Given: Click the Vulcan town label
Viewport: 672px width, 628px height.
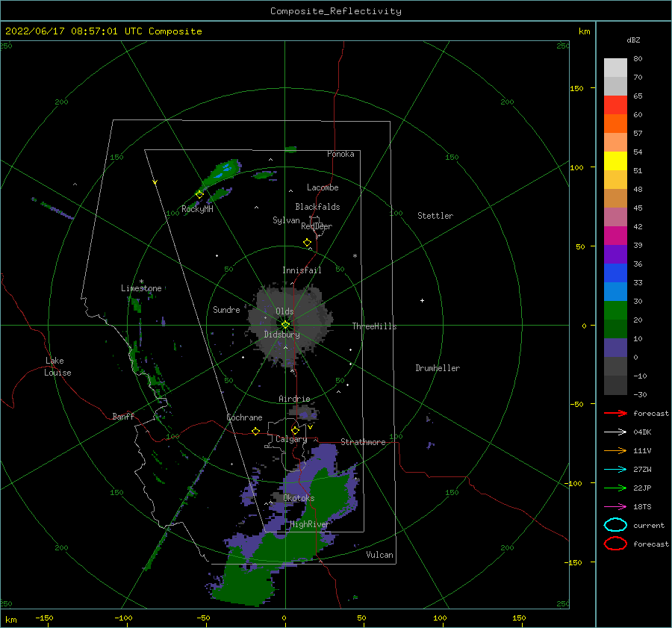Looking at the screenshot, I should pyautogui.click(x=380, y=555).
